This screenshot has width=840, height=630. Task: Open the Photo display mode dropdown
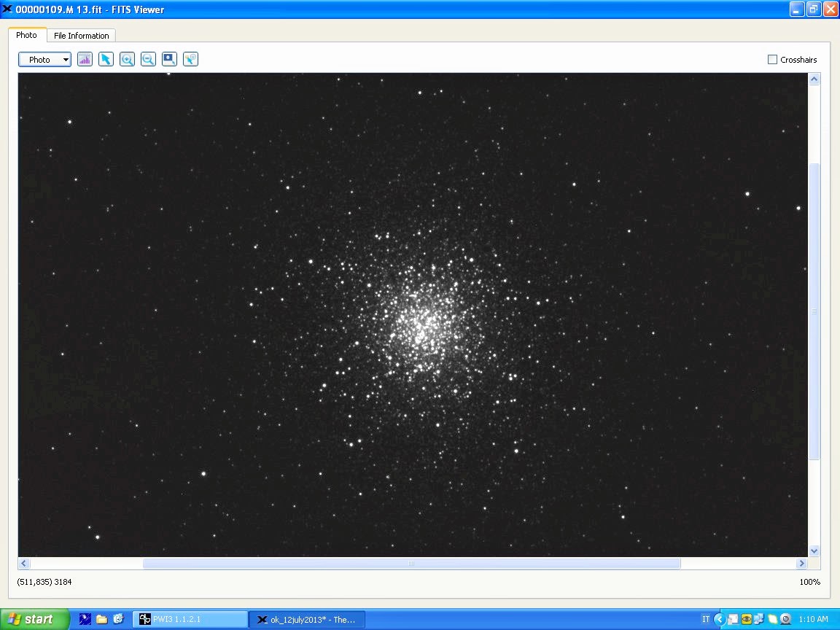pyautogui.click(x=44, y=60)
